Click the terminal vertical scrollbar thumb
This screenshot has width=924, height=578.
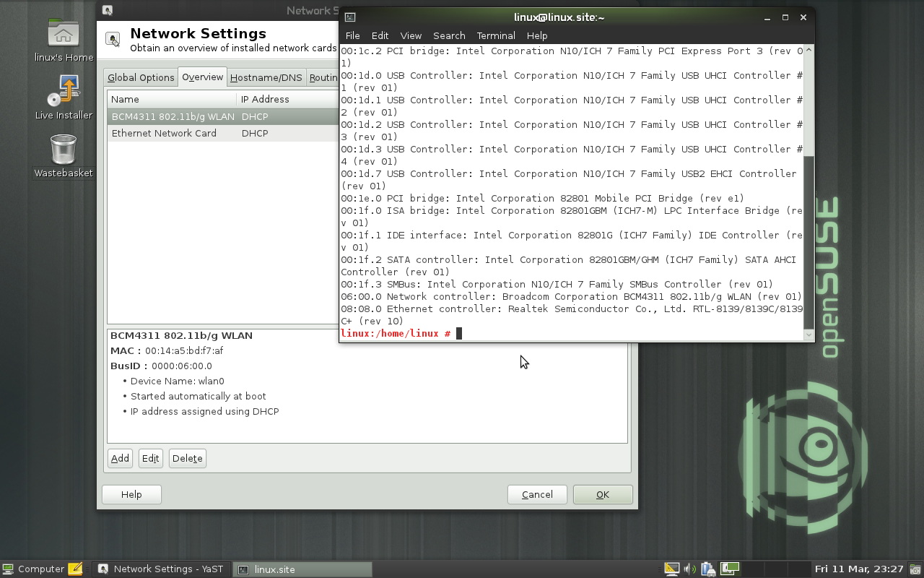[809, 242]
